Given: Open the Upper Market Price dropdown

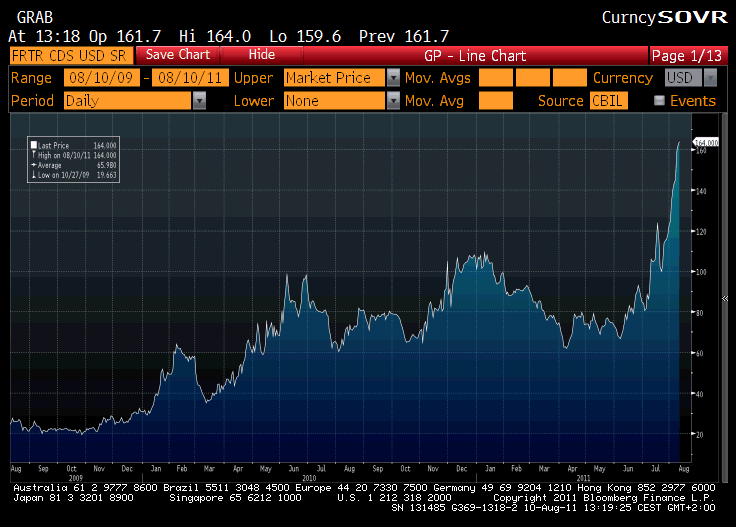Looking at the screenshot, I should pos(393,77).
